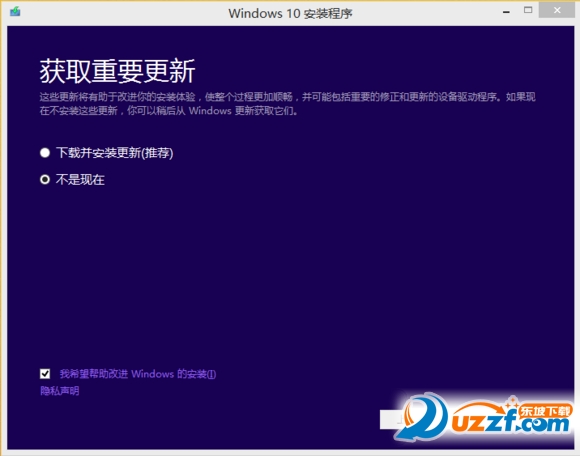Select the 不是现在 radio option
Viewport: 580px width, 456px height.
click(45, 180)
